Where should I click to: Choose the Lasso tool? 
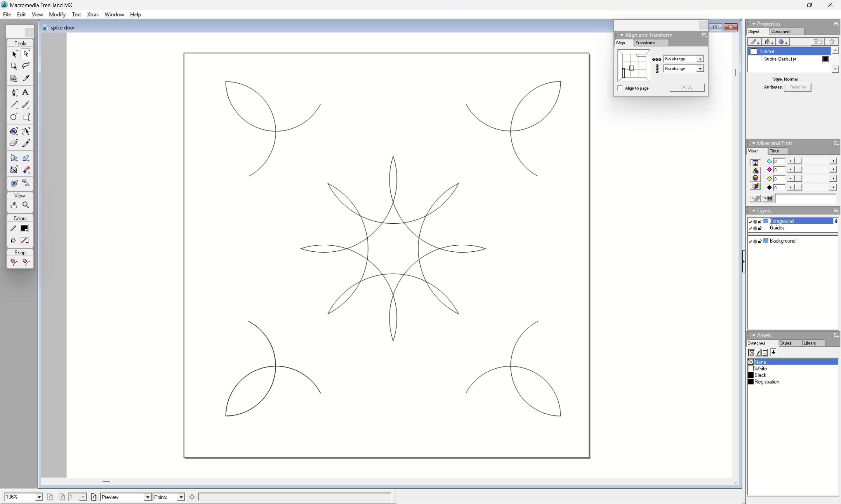(25, 66)
